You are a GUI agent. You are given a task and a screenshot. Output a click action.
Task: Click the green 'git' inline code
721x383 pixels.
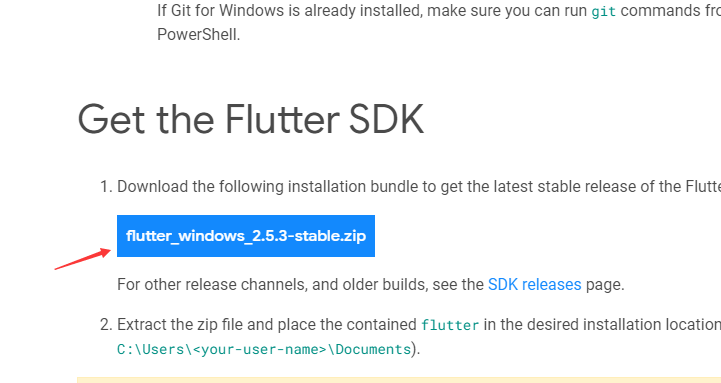(603, 11)
